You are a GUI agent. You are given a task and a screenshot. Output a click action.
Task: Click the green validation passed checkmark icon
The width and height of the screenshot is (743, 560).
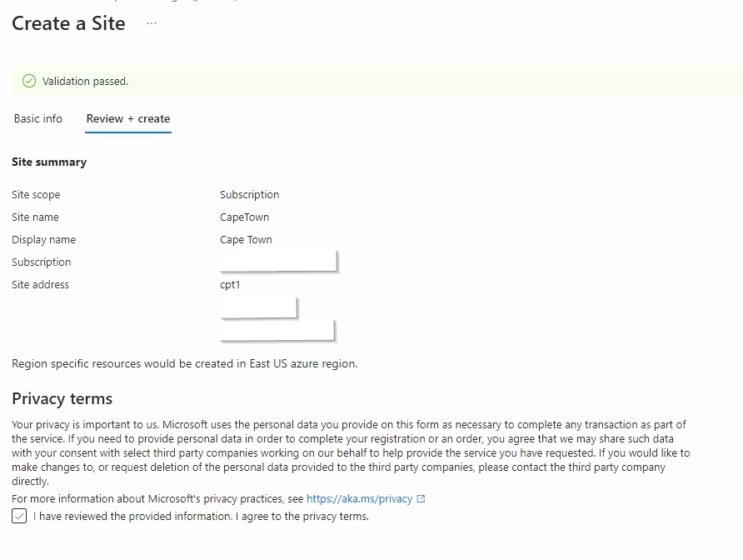point(29,81)
